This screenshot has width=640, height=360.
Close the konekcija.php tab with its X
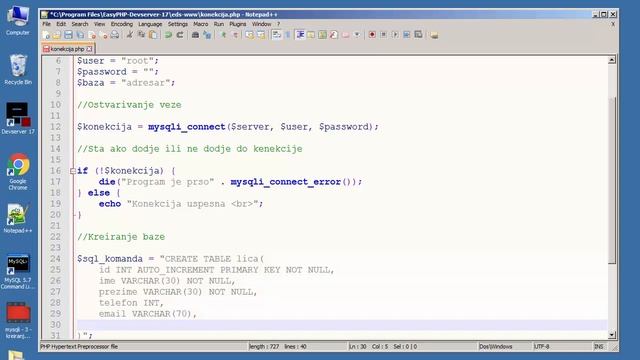[89, 49]
